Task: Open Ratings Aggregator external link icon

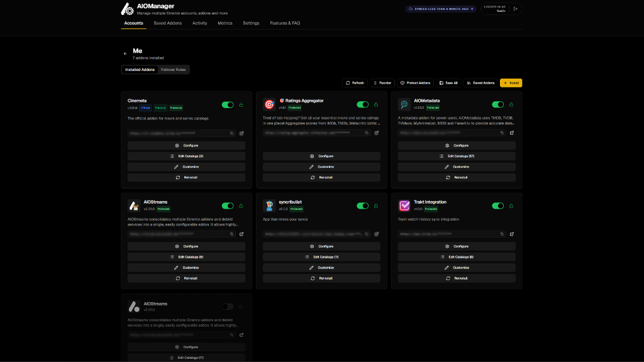Action: tap(377, 133)
